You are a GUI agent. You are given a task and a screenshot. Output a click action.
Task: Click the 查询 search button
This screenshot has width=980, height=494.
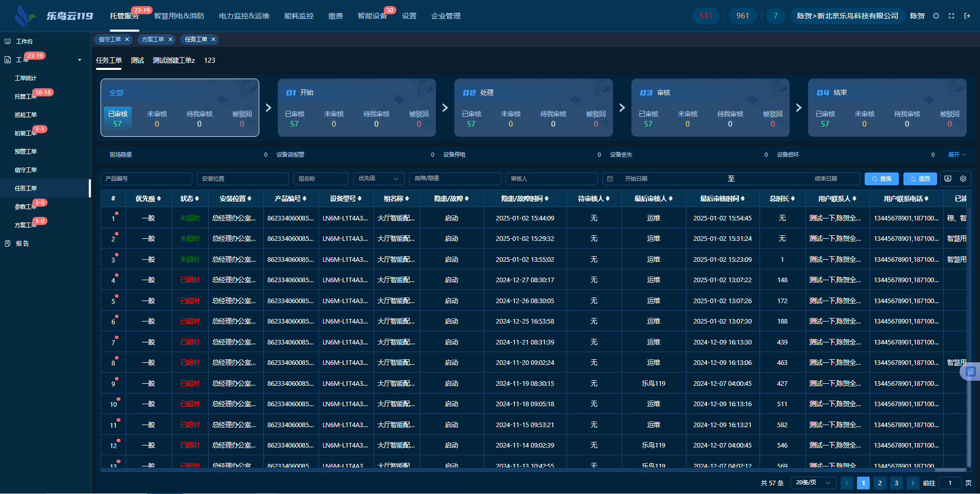pos(881,179)
